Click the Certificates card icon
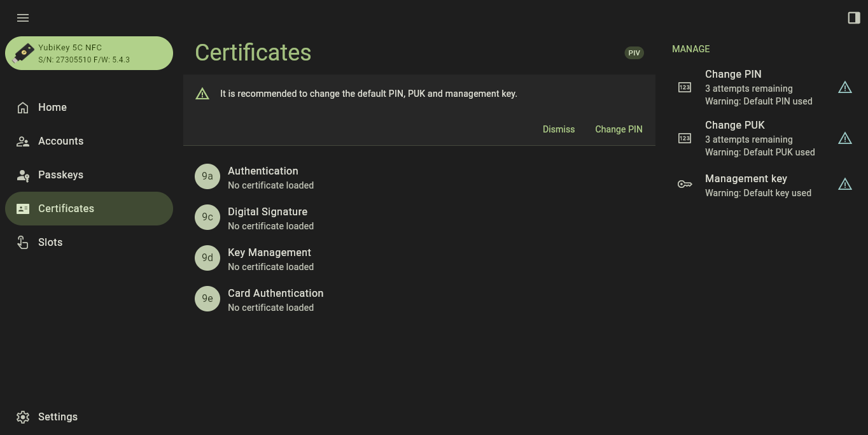The image size is (868, 435). (x=23, y=209)
